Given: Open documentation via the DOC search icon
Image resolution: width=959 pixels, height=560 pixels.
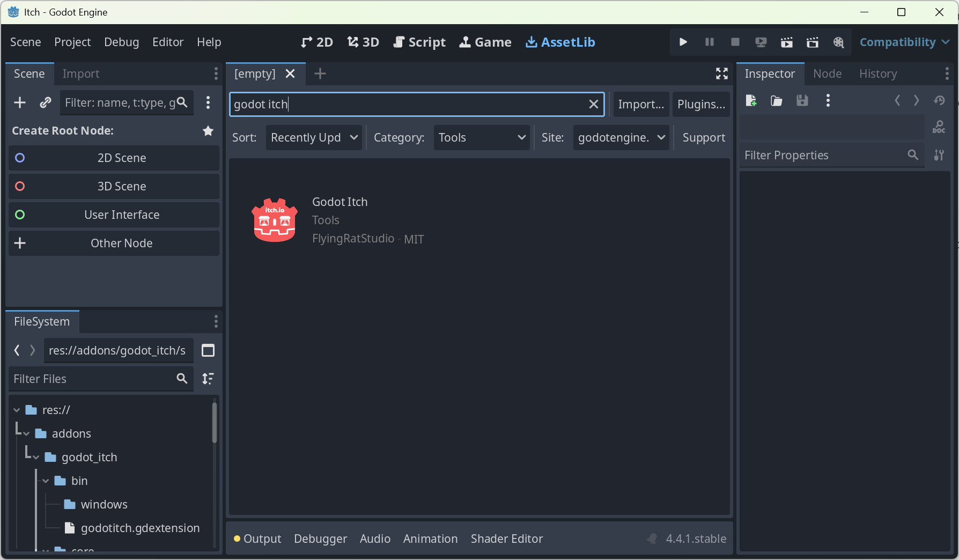Looking at the screenshot, I should coord(939,127).
